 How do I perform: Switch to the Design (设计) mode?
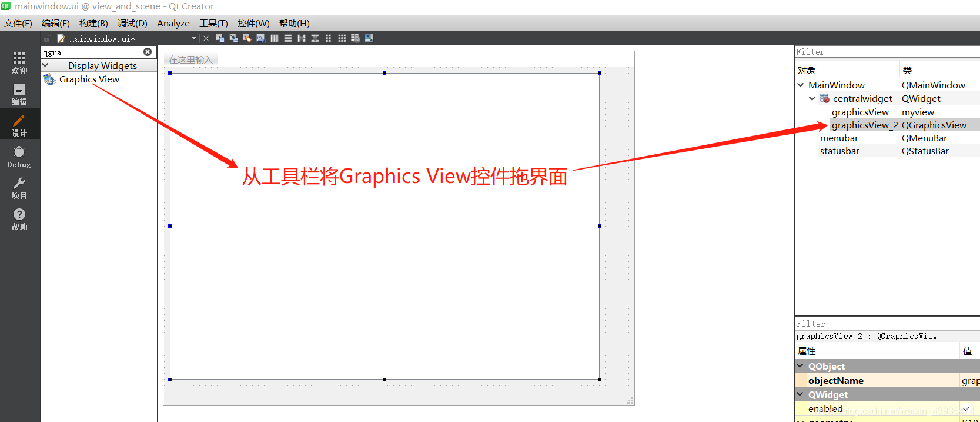coord(19,124)
